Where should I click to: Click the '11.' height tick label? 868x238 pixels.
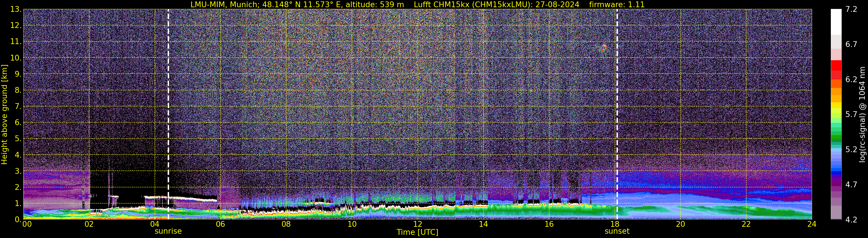[16, 42]
